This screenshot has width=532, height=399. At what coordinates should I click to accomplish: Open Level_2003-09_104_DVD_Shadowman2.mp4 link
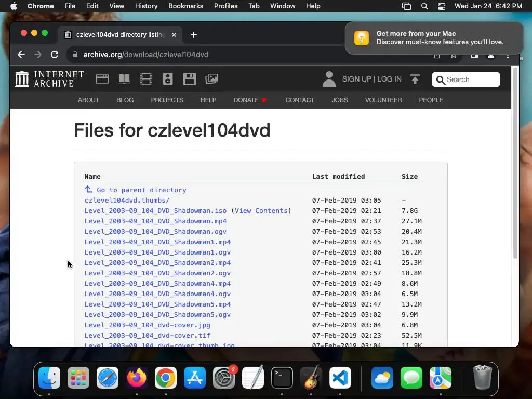point(157,263)
